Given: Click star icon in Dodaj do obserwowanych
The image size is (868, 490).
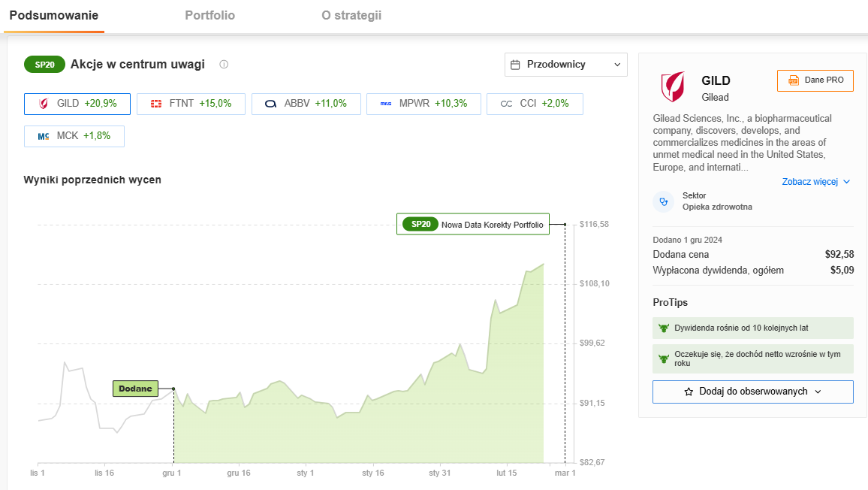Looking at the screenshot, I should click(689, 392).
